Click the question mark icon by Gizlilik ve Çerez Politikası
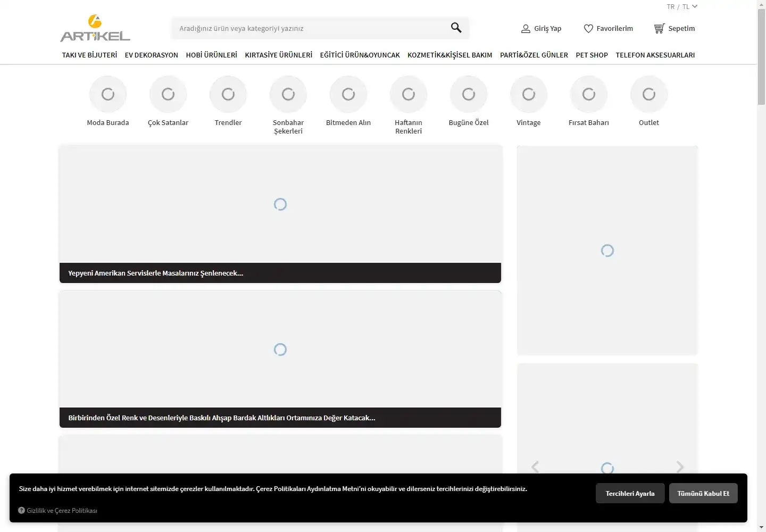The width and height of the screenshot is (766, 532). (21, 510)
